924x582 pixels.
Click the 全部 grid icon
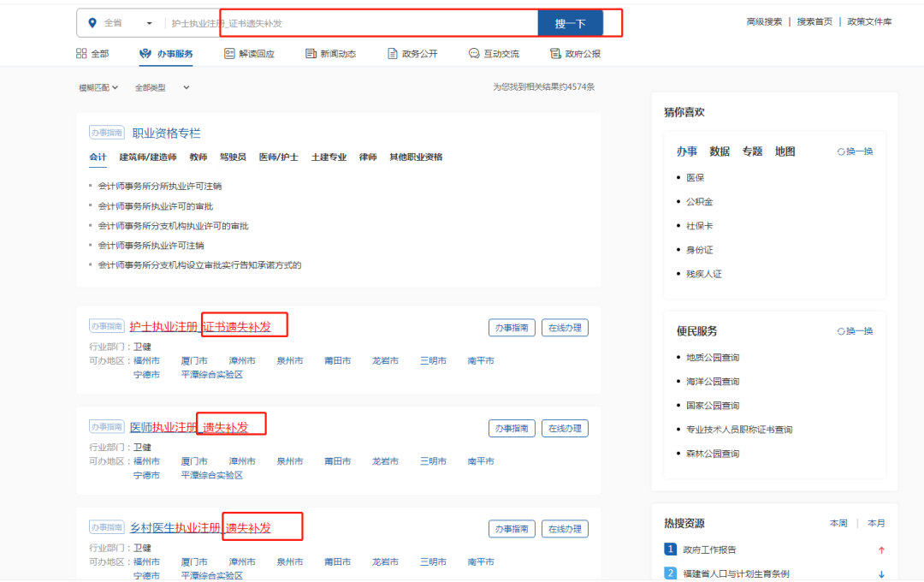point(81,53)
